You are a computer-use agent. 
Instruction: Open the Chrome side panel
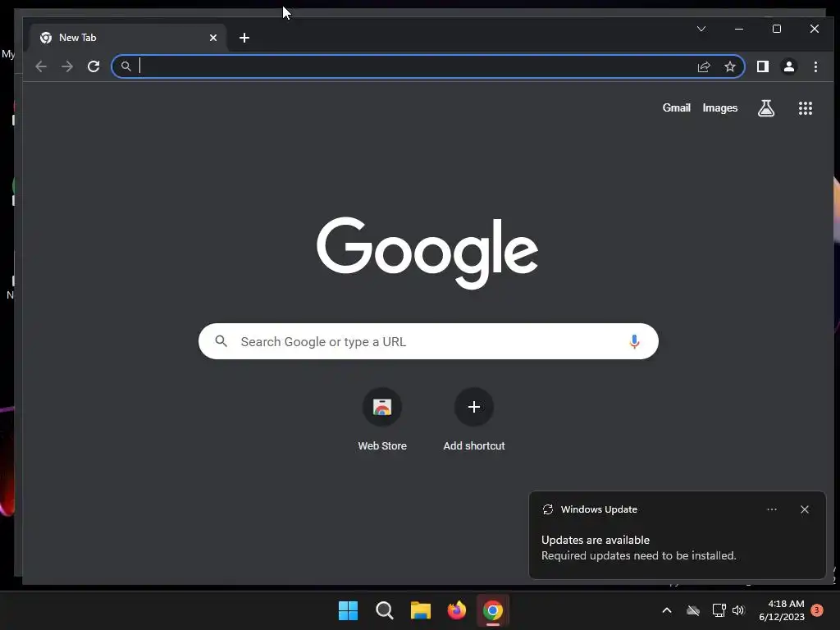click(762, 66)
